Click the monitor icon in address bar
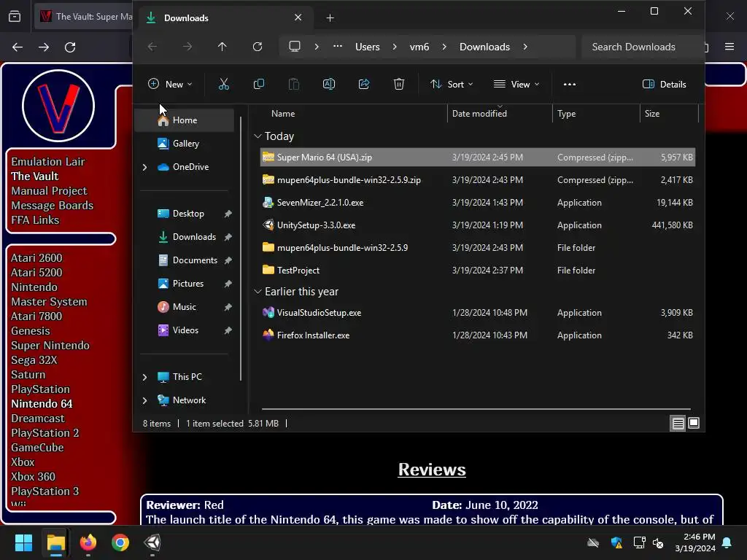 point(295,47)
